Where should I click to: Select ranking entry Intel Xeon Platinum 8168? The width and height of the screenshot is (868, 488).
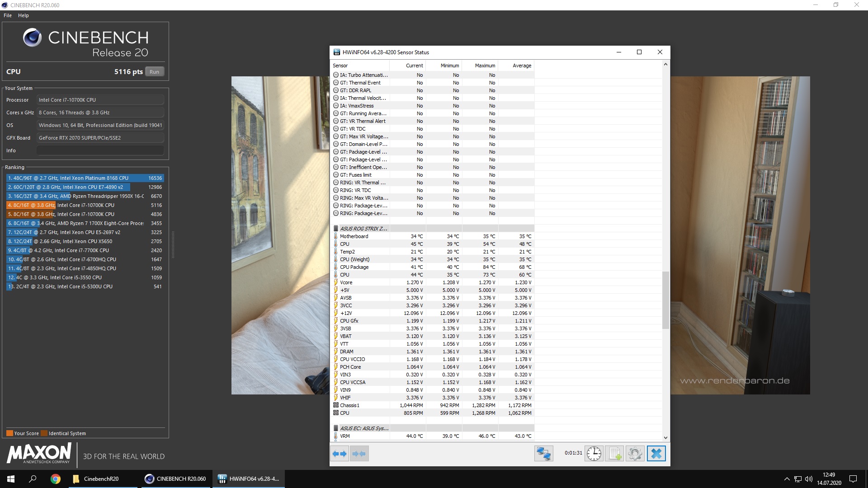tap(85, 178)
